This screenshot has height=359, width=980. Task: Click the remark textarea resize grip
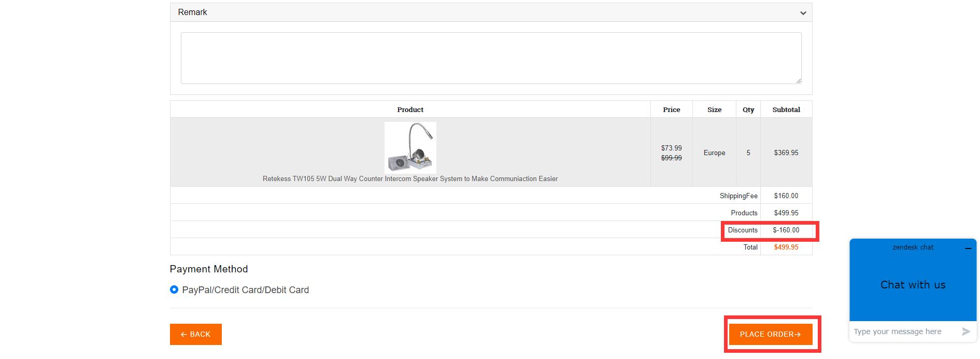coord(798,80)
